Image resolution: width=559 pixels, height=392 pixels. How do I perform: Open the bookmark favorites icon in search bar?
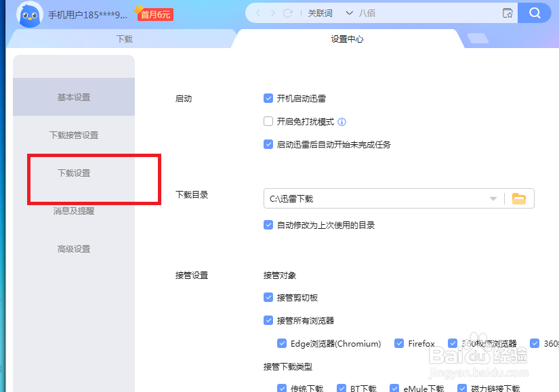coord(508,13)
